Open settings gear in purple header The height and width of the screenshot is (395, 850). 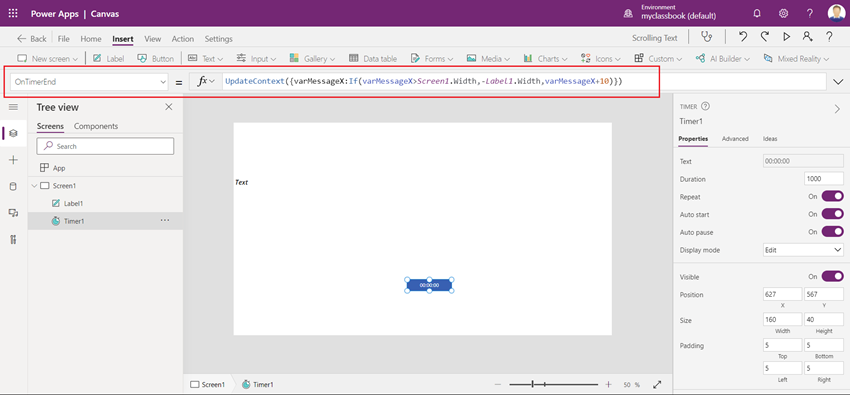[x=783, y=14]
